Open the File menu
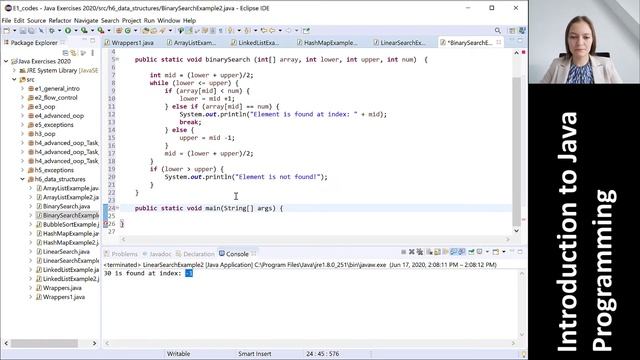Viewport: 640px width, 360px height. (6, 20)
